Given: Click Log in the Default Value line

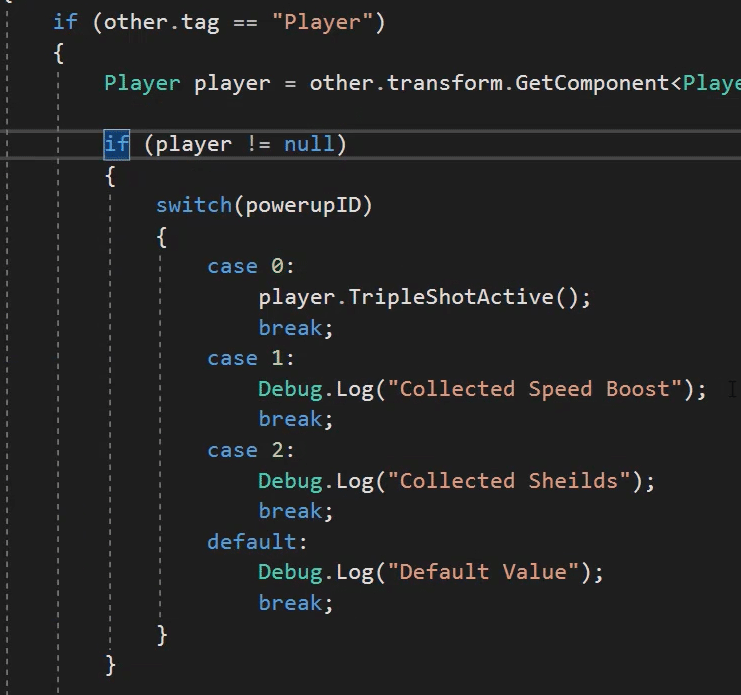Looking at the screenshot, I should (354, 573).
